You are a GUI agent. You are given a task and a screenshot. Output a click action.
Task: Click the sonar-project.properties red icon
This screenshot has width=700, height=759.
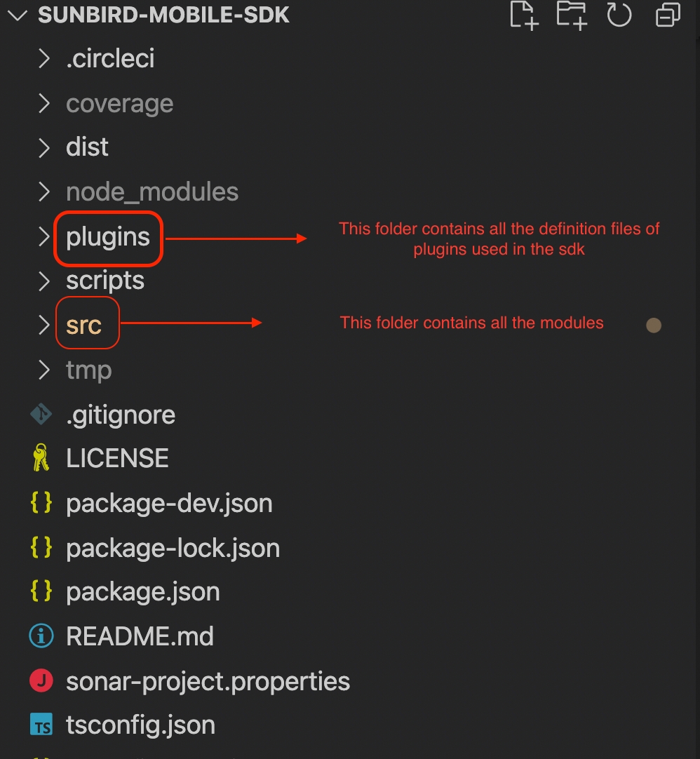point(41,680)
